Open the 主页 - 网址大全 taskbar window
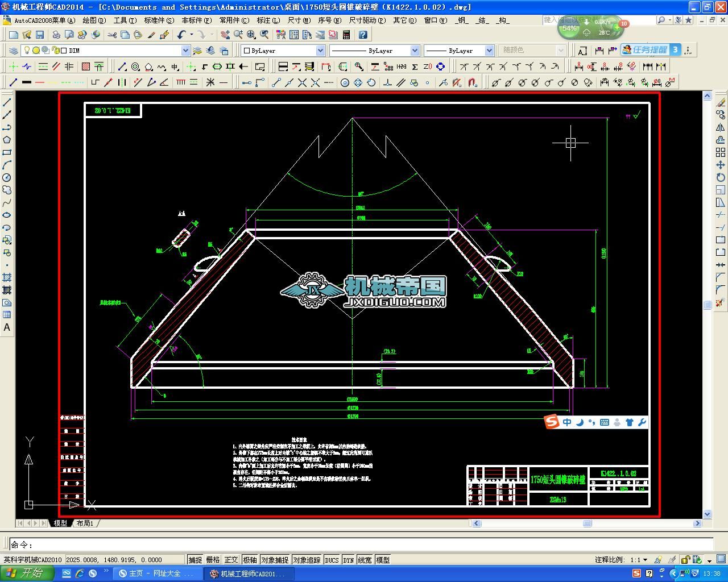Image resolution: width=728 pixels, height=582 pixels. point(158,573)
